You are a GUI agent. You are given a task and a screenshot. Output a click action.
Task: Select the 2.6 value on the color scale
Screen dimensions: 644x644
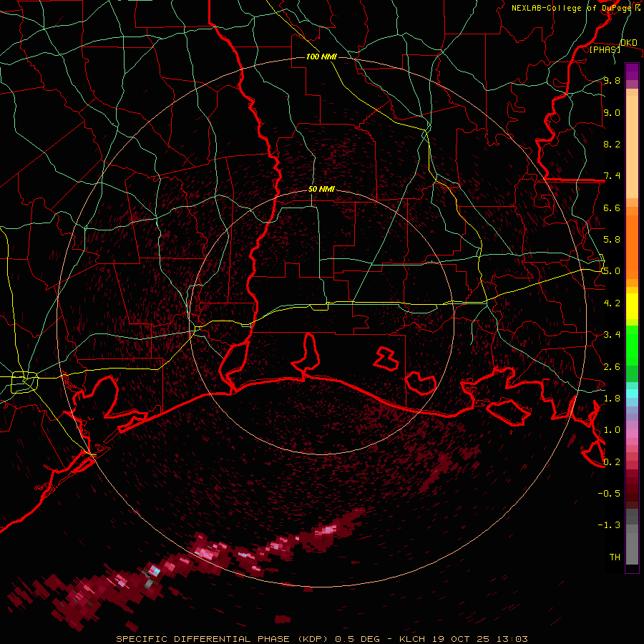612,366
